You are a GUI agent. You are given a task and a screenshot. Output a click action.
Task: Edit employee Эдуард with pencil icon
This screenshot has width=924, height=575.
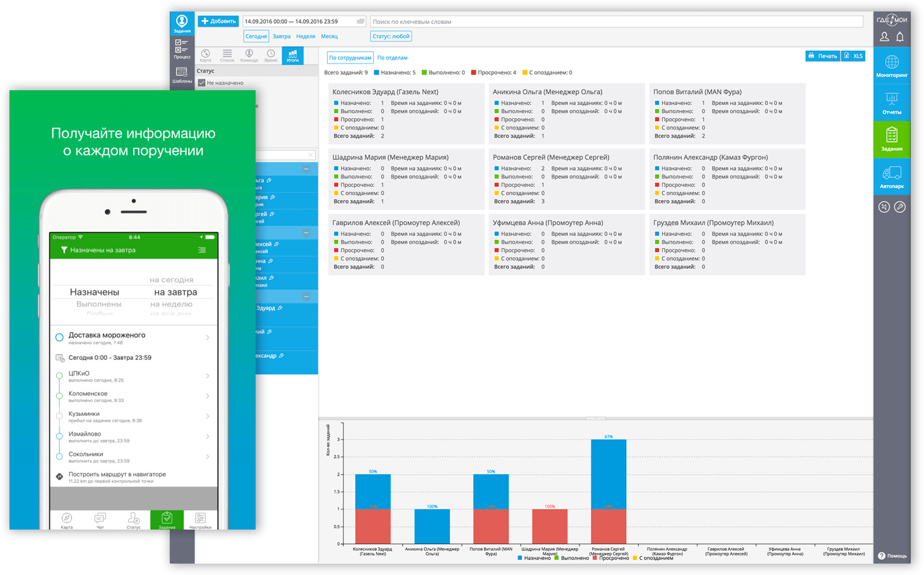[280, 308]
